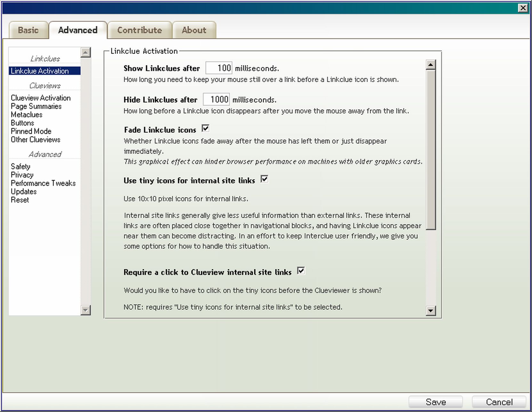Viewport: 532px width, 412px height.
Task: Close the preferences dialog window
Action: 523,8
